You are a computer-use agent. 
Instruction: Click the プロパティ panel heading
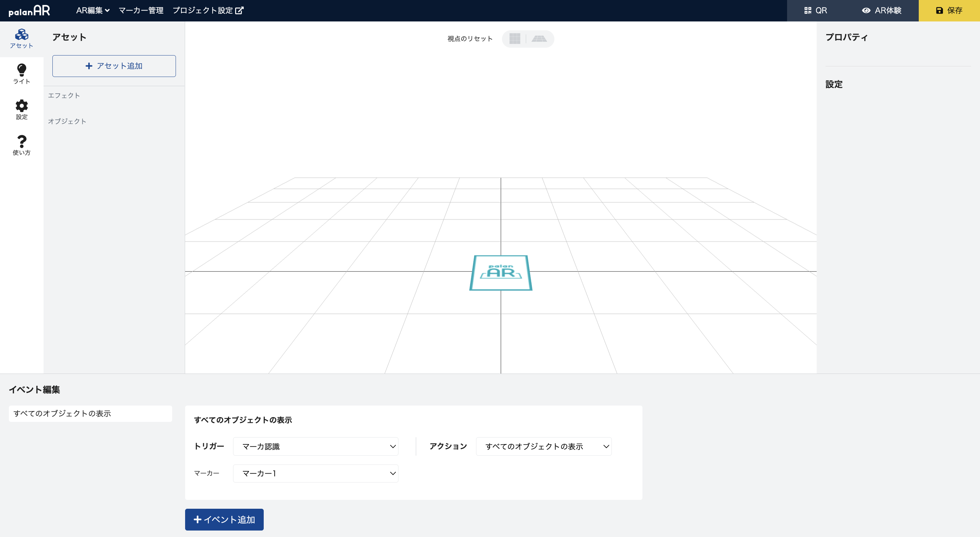click(x=847, y=37)
